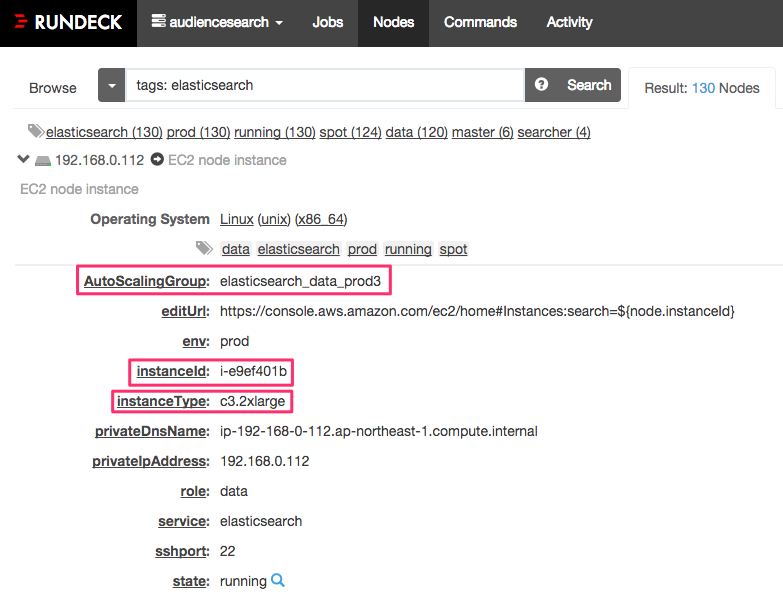783x595 pixels.
Task: Click the instanceId attribute label
Action: point(173,371)
